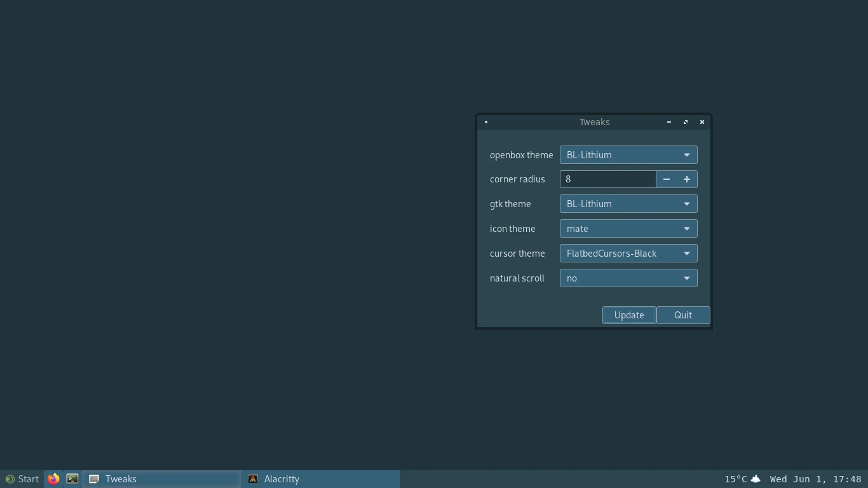868x488 pixels.
Task: Launch Firefox from the taskbar
Action: (x=53, y=479)
